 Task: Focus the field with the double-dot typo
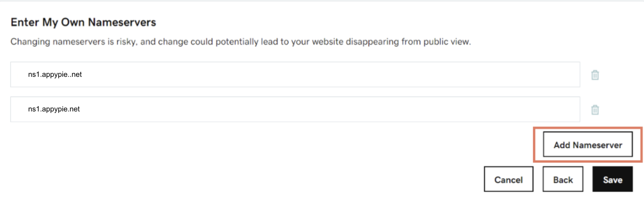pyautogui.click(x=295, y=75)
